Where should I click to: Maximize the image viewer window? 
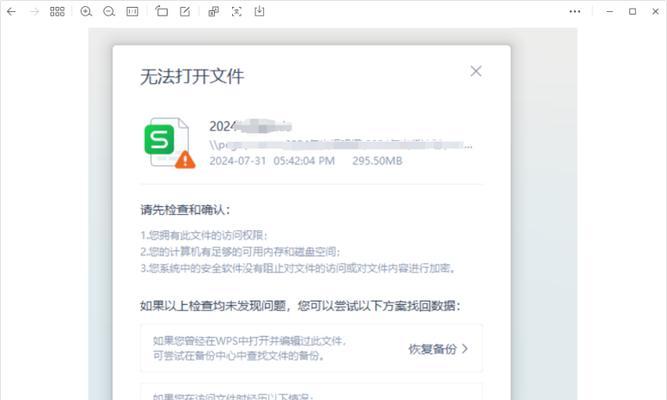coord(633,11)
